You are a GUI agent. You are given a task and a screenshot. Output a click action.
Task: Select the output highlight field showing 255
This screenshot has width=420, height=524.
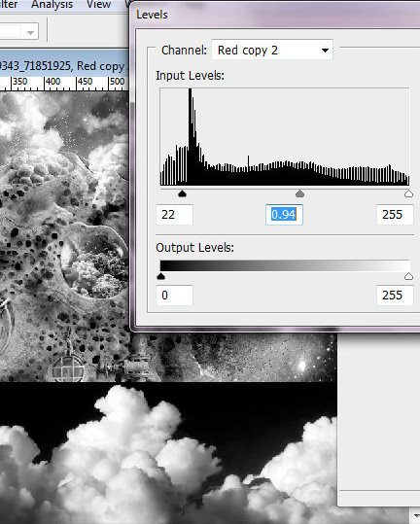pos(395,296)
